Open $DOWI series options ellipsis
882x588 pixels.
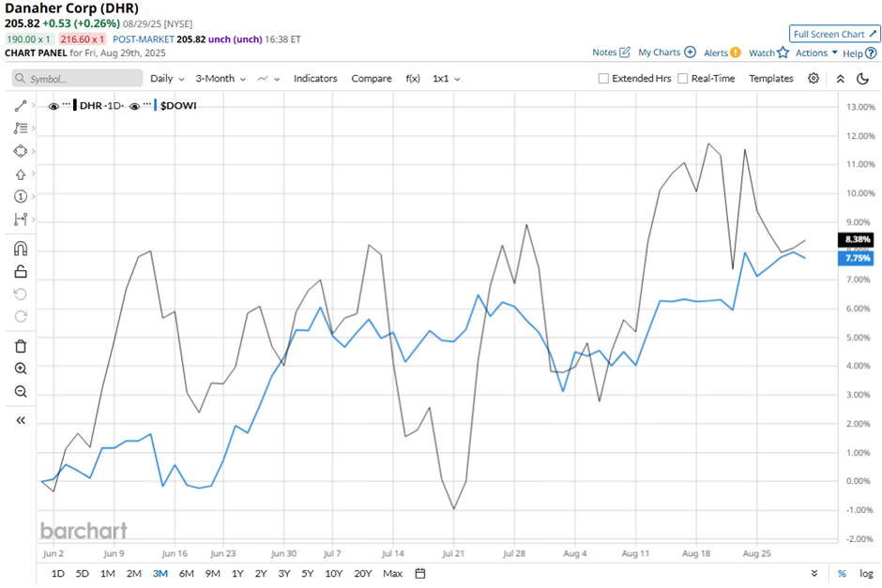point(147,104)
